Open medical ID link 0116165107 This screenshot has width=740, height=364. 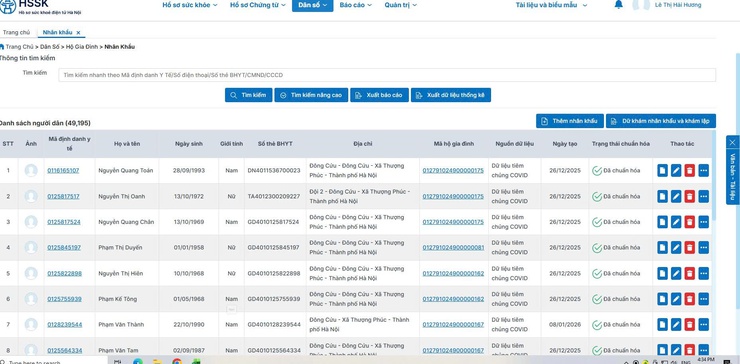pyautogui.click(x=63, y=170)
